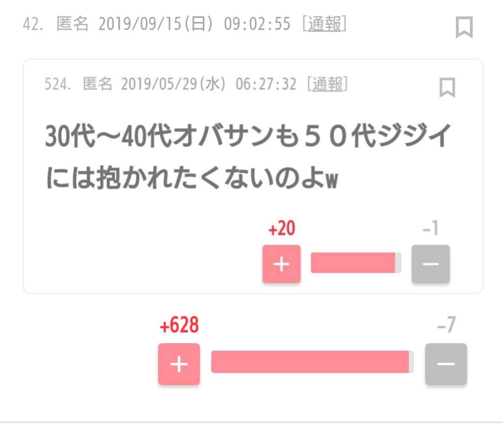Downvote quoted comment with minus button under -1
This screenshot has width=503, height=448.
click(x=430, y=264)
